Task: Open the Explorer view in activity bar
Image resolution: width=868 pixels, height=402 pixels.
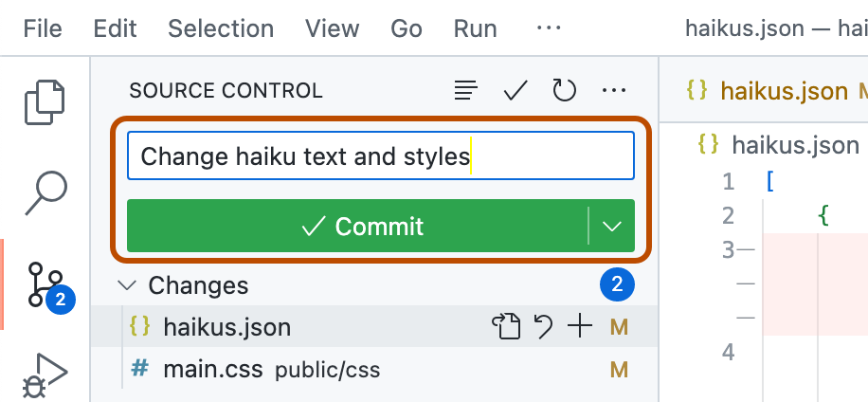Action: click(x=45, y=102)
